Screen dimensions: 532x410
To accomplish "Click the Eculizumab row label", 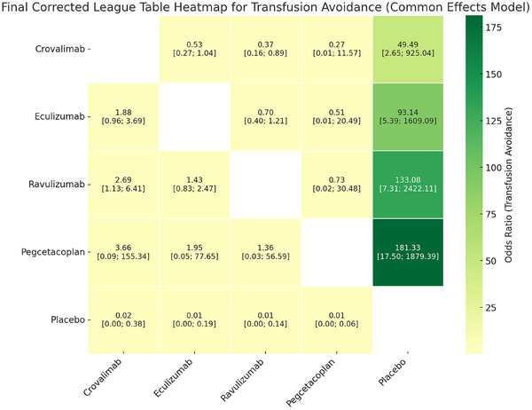I will point(59,117).
